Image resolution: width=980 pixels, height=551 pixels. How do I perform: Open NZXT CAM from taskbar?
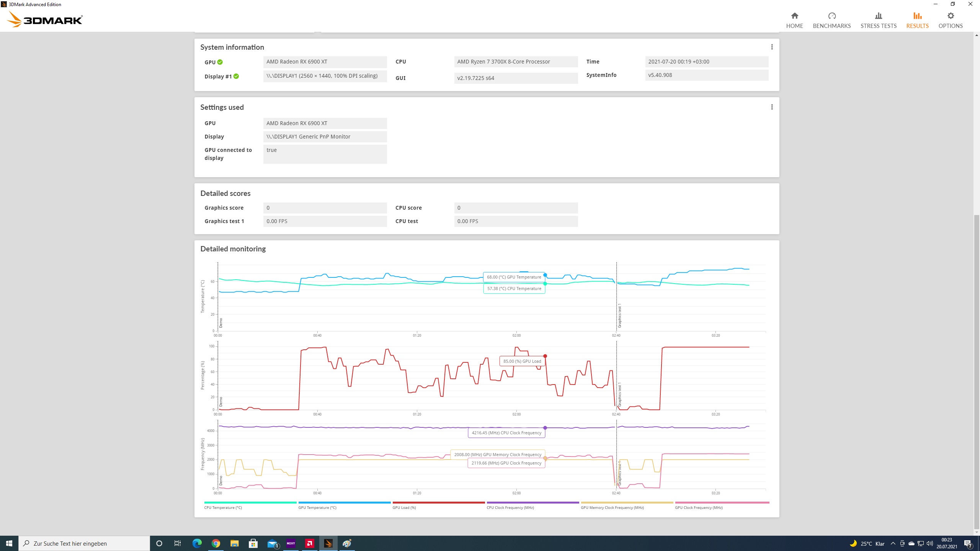tap(291, 543)
